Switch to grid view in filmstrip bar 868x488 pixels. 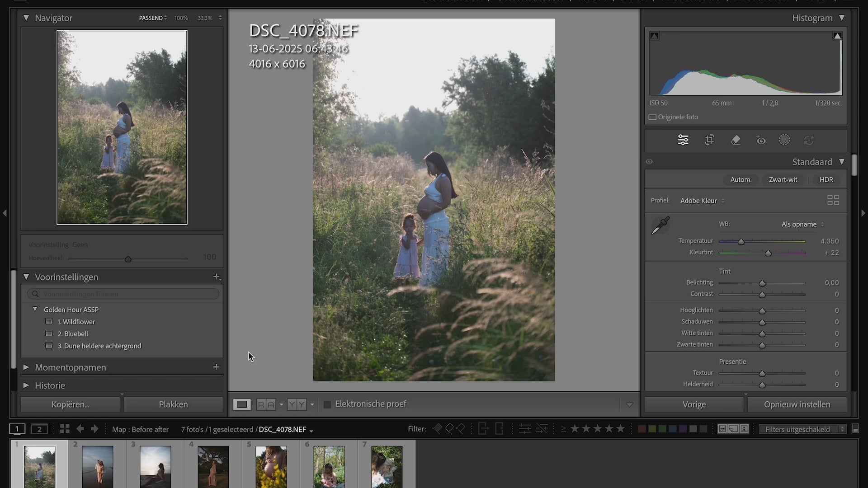[65, 429]
